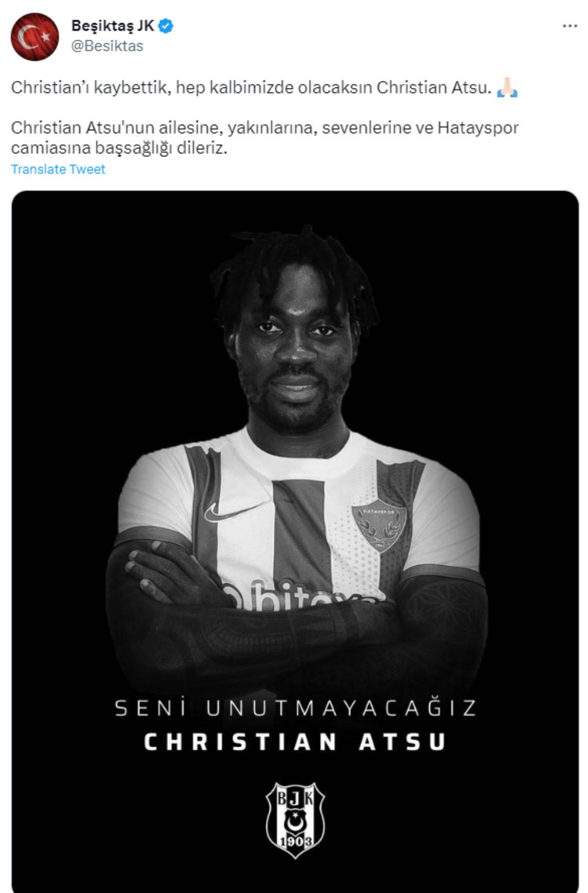
Task: Click the SENİ UNUTMAYACAĞIZ caption text
Action: (295, 708)
